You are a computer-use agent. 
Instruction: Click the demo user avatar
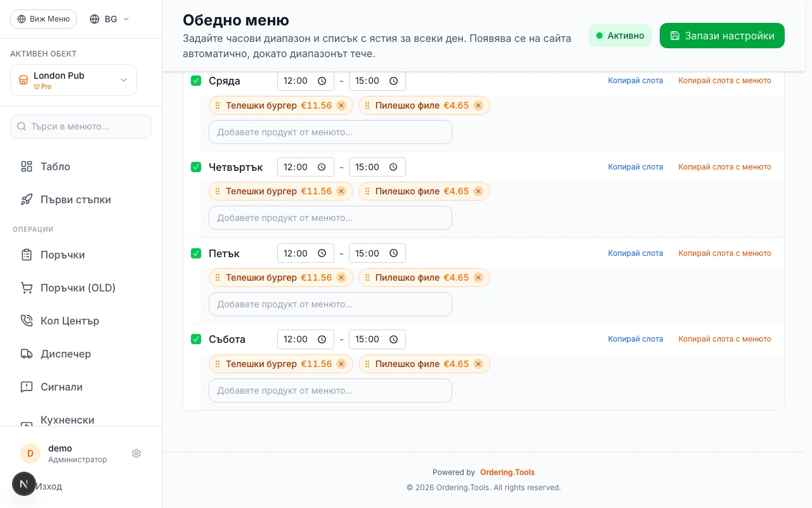[30, 453]
